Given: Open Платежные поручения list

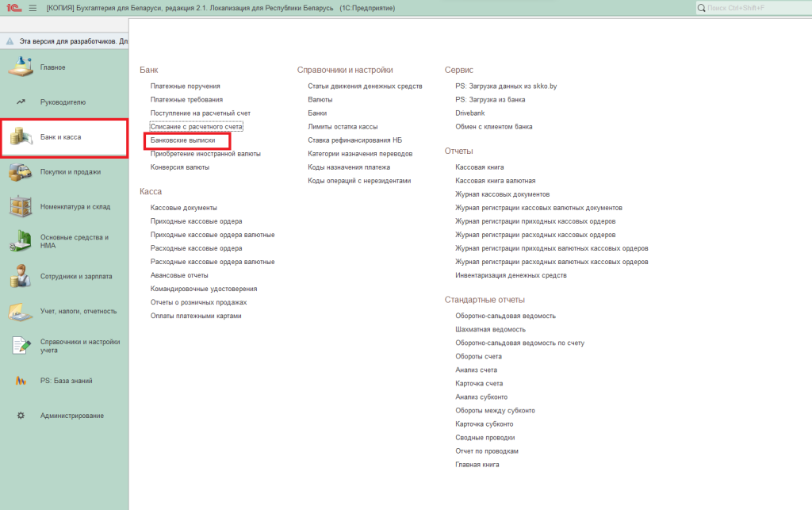Looking at the screenshot, I should [185, 86].
